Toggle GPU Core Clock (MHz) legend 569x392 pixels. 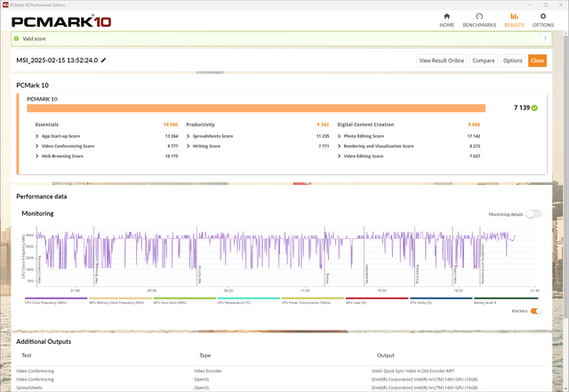point(184,301)
